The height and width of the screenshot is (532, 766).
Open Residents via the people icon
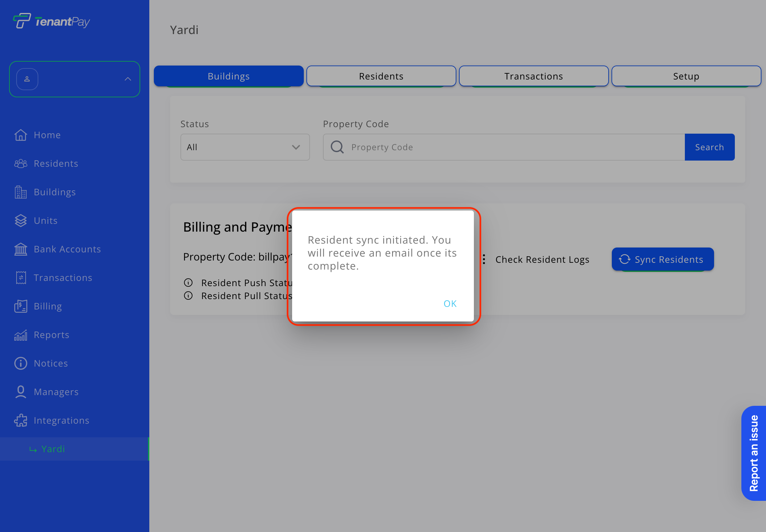coord(21,164)
